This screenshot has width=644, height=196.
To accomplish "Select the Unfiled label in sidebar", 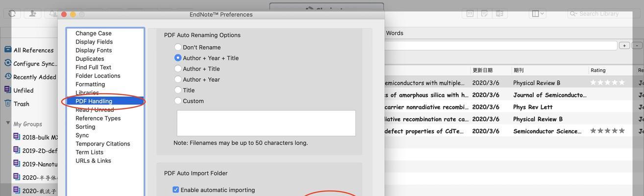I will [24, 90].
